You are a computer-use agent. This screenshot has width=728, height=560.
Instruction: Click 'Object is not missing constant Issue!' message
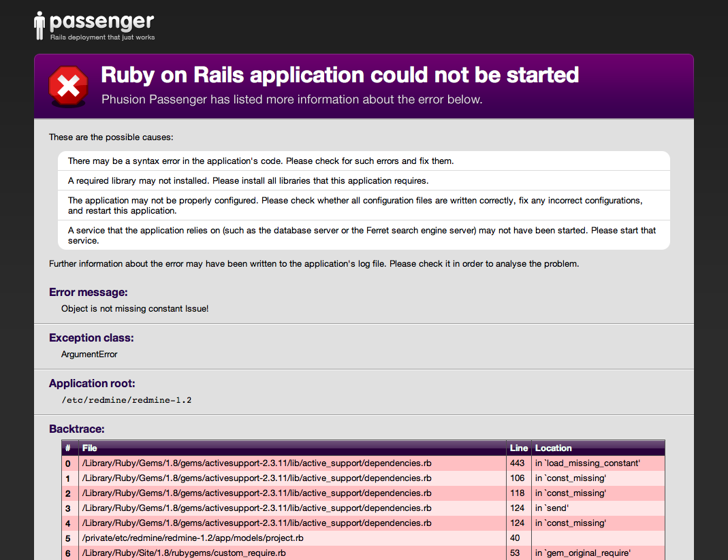[x=135, y=308]
